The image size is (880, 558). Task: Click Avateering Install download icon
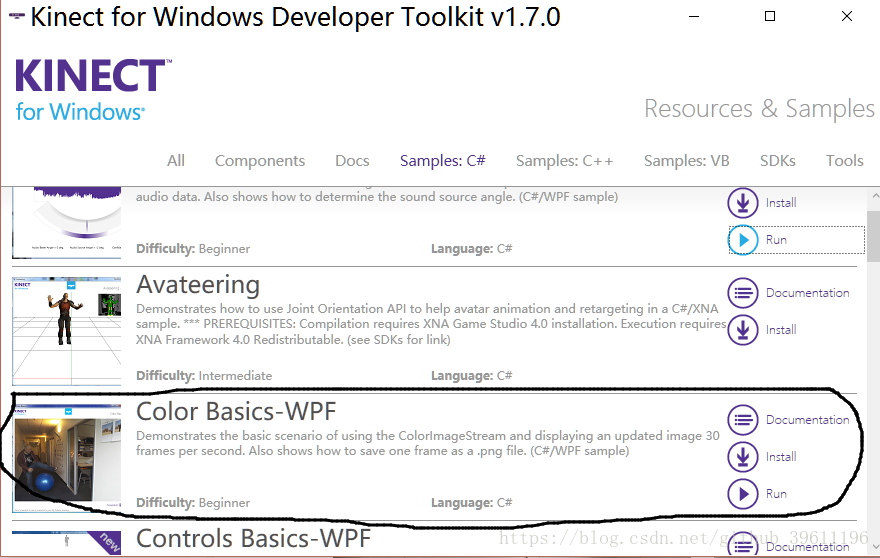[x=742, y=330]
